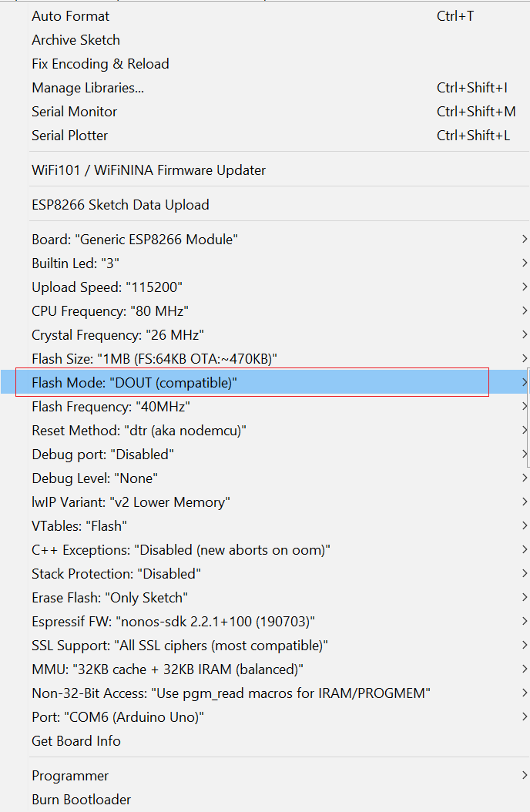Run ESP8266 Sketch Data Upload
The height and width of the screenshot is (812, 530).
point(120,205)
